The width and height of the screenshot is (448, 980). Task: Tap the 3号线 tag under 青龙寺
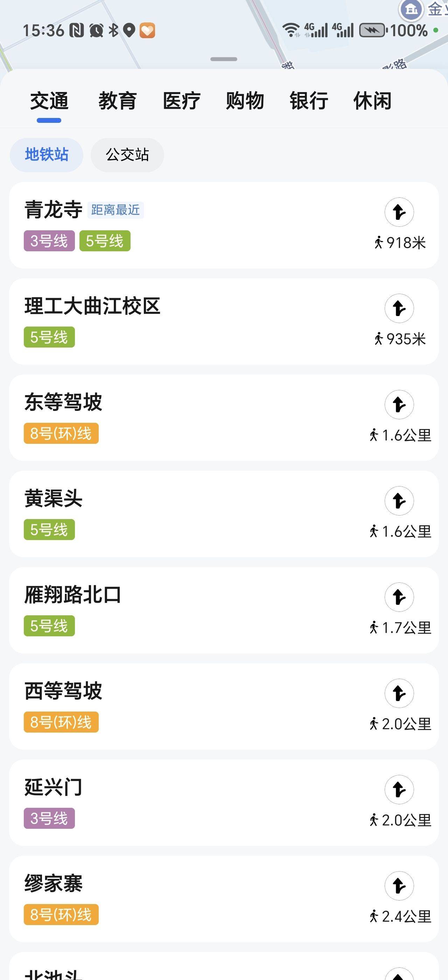point(49,241)
